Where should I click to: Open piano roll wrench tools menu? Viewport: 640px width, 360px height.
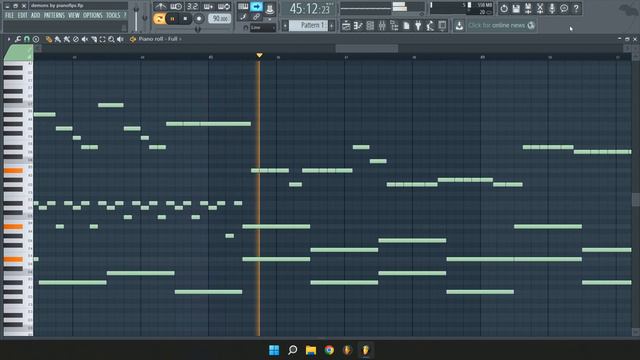coord(18,39)
